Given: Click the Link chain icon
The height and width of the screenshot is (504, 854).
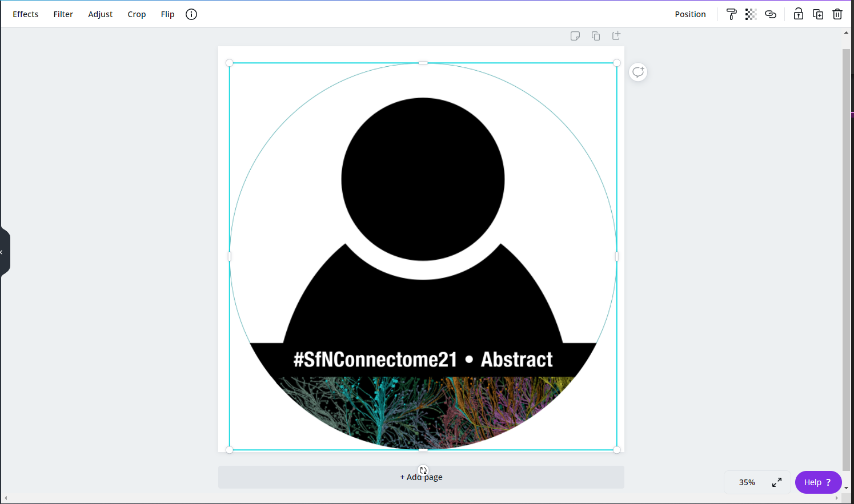Looking at the screenshot, I should [771, 14].
